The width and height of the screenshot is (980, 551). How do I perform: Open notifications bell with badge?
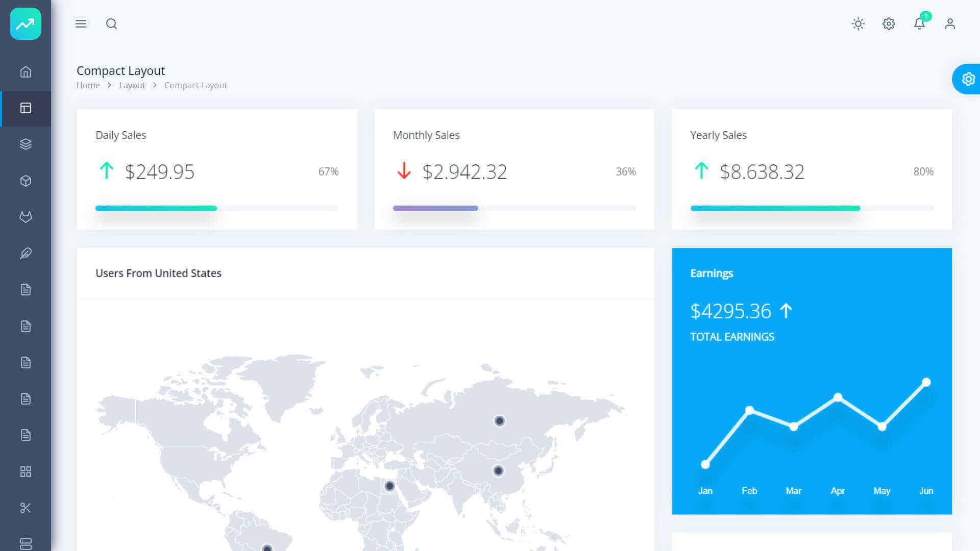[x=919, y=23]
